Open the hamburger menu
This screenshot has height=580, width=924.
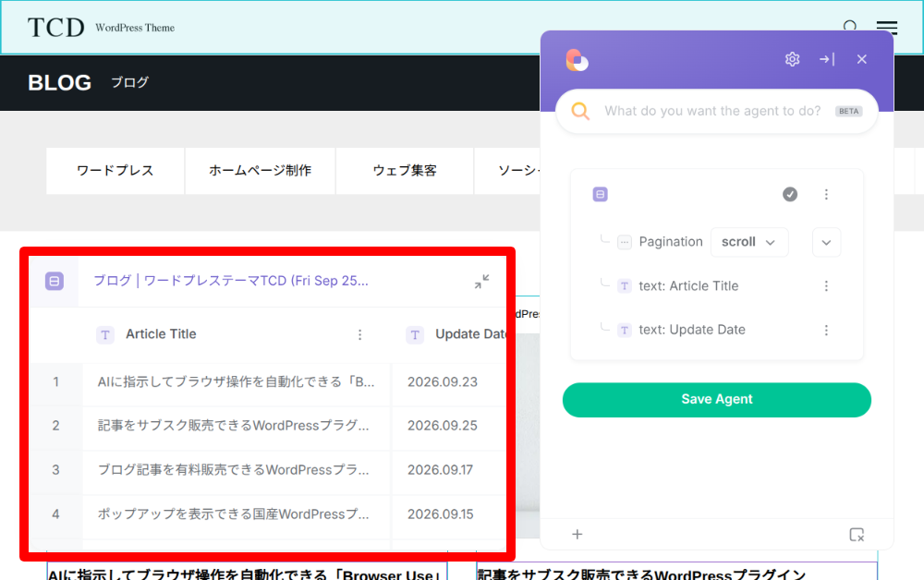coord(887,27)
